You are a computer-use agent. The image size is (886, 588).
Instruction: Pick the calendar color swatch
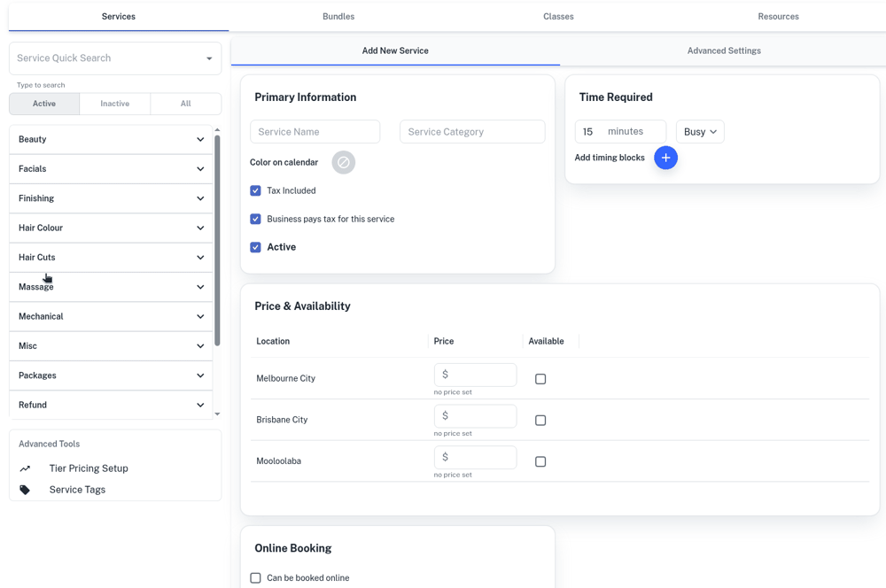pyautogui.click(x=343, y=162)
